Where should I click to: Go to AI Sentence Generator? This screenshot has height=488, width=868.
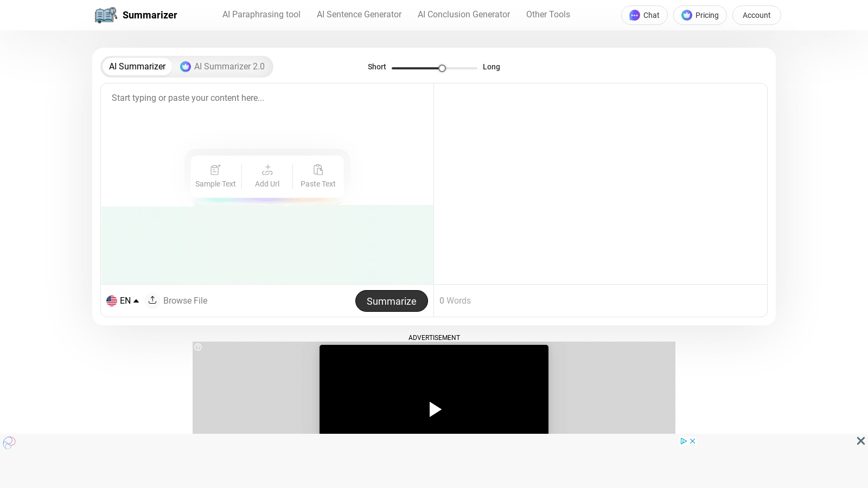(359, 15)
